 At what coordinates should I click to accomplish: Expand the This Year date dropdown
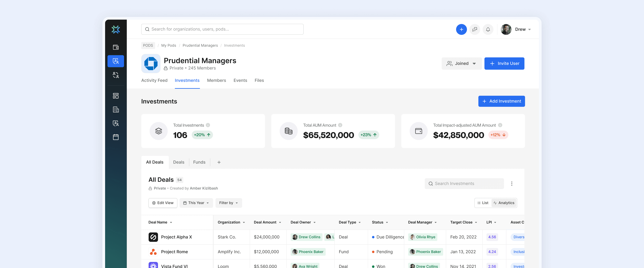[x=196, y=203]
